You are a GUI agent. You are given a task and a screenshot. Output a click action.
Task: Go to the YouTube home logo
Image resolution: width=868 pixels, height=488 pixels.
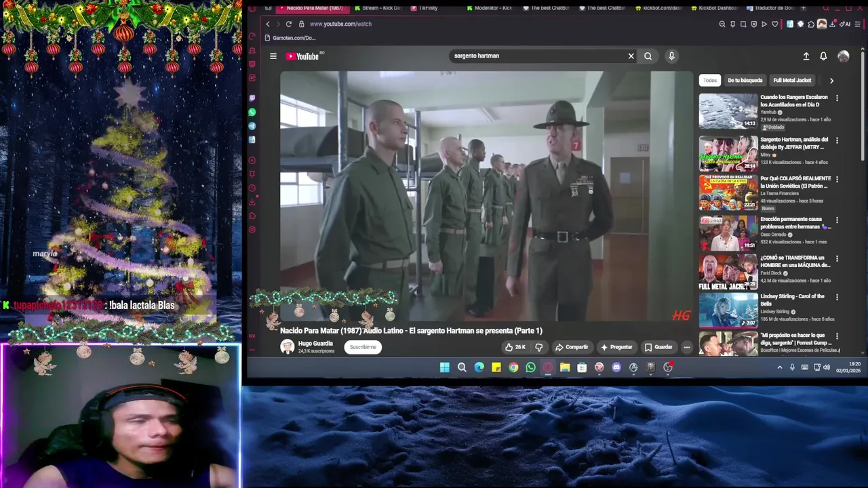[x=302, y=56]
